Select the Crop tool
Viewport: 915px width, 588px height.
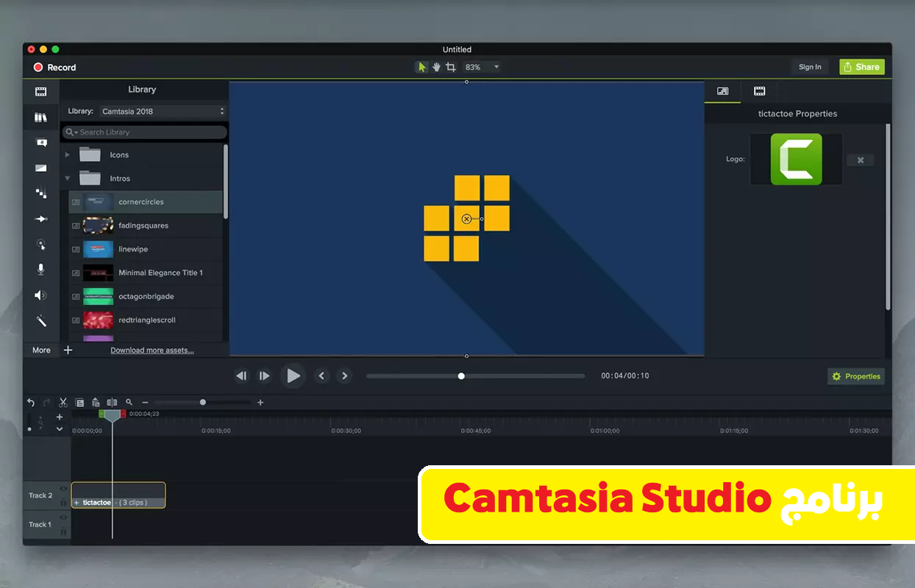(x=451, y=67)
